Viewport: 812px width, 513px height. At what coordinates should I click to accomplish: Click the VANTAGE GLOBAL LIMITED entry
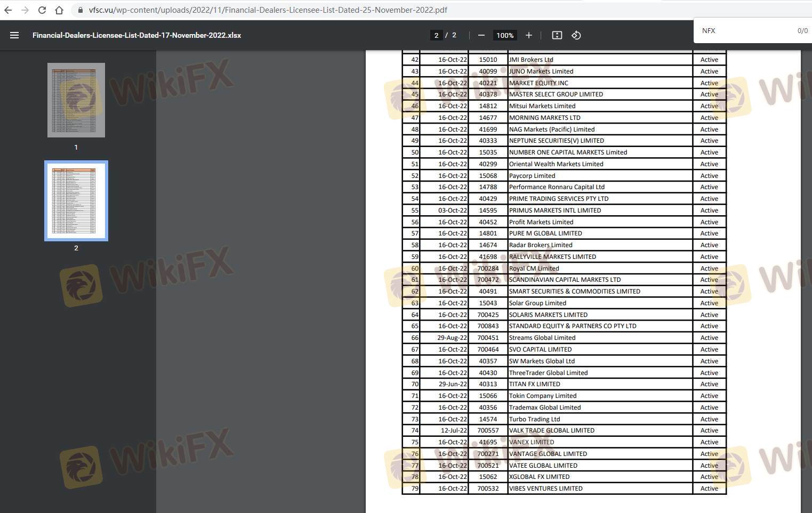point(548,454)
